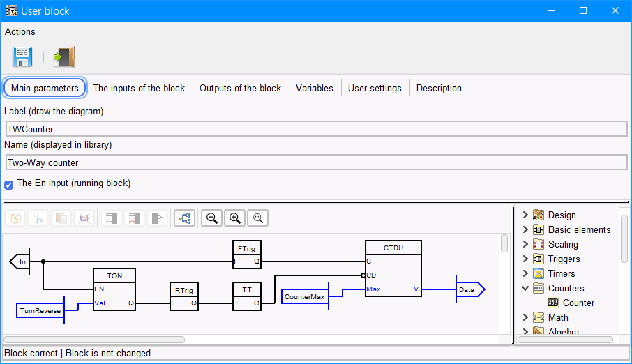Expand the Math category

click(525, 317)
